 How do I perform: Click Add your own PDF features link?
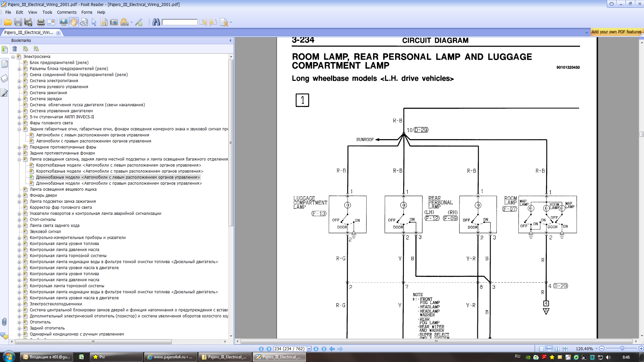point(616,32)
